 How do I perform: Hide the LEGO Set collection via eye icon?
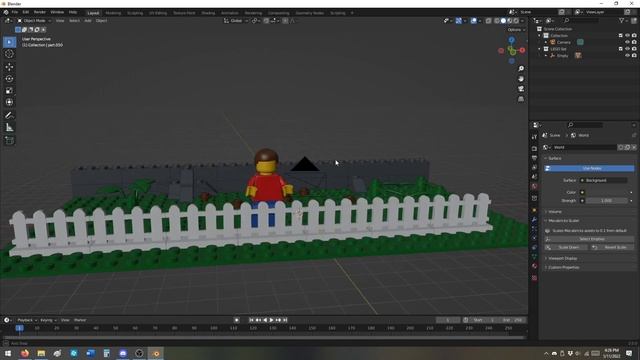pos(627,49)
